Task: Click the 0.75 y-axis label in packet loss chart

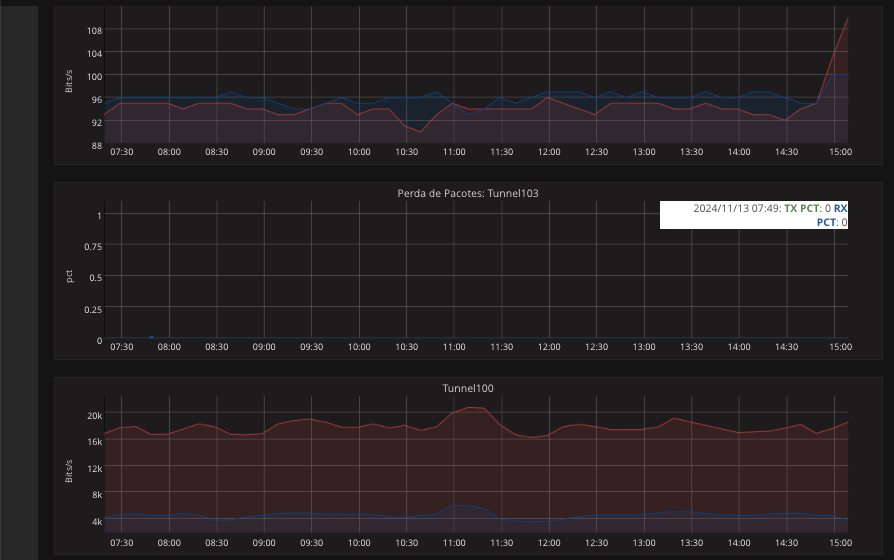Action: click(92, 246)
